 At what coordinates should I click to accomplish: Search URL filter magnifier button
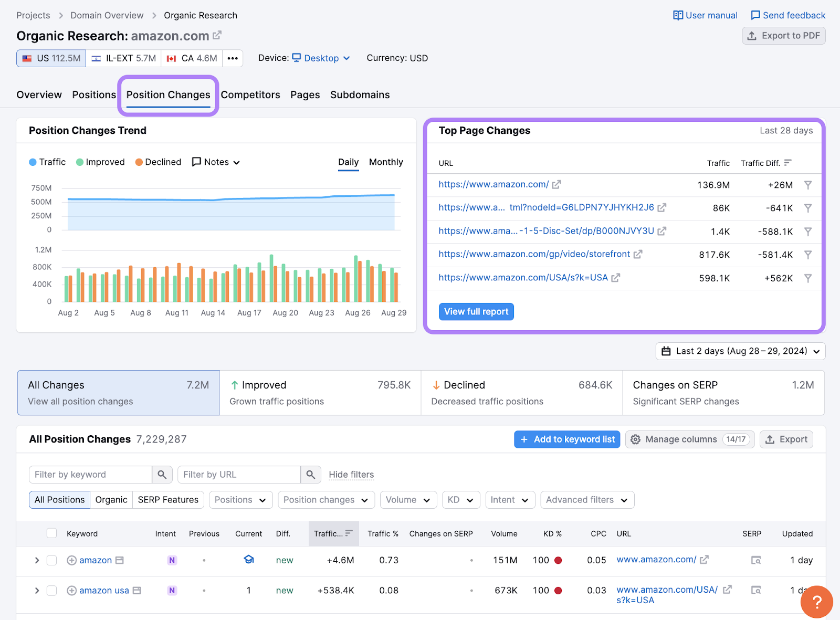pos(311,475)
